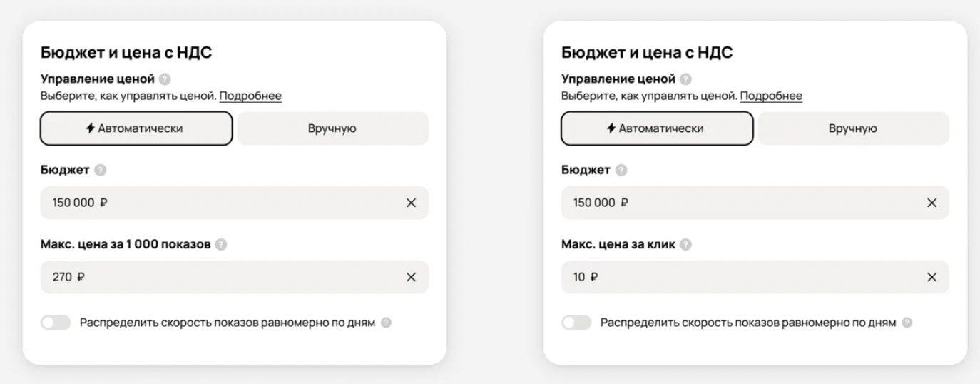
Task: Toggle even daily impressions in right card
Action: 577,323
